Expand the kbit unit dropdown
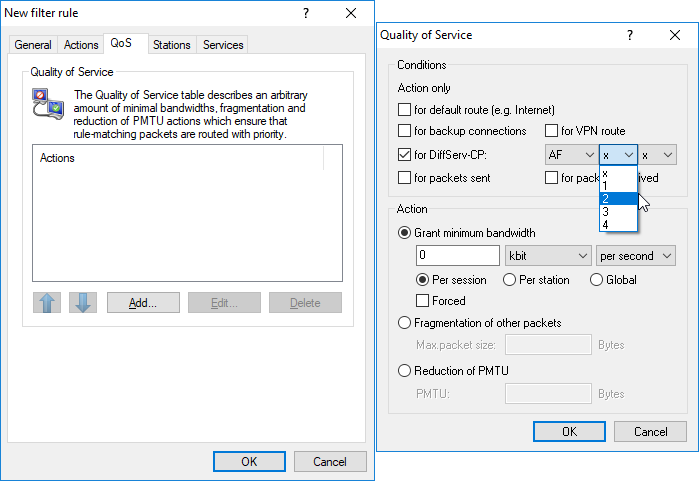This screenshot has width=699, height=481. click(548, 256)
